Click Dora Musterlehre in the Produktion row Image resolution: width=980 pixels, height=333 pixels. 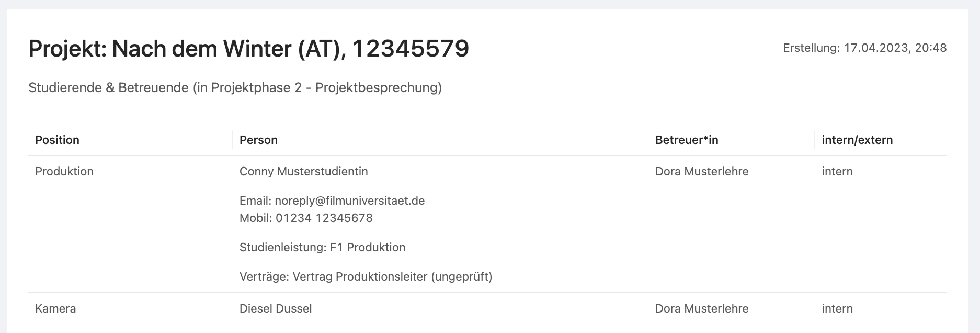701,171
